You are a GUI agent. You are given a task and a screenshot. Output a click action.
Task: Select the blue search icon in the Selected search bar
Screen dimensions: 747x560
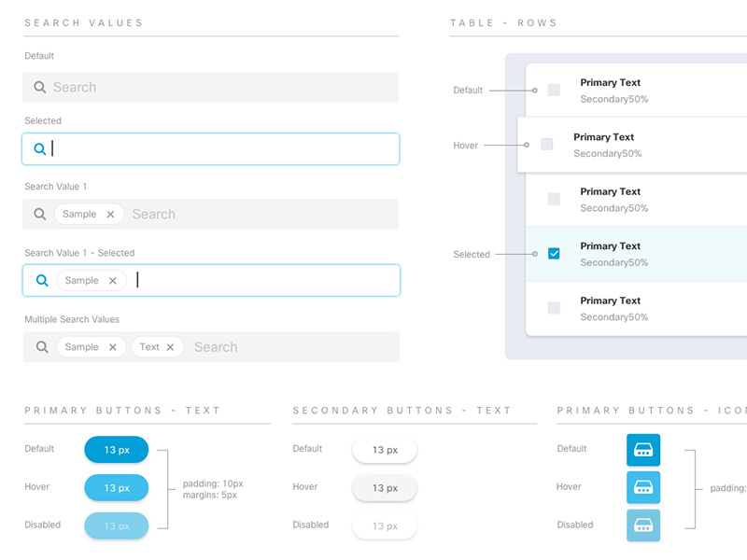pos(39,148)
